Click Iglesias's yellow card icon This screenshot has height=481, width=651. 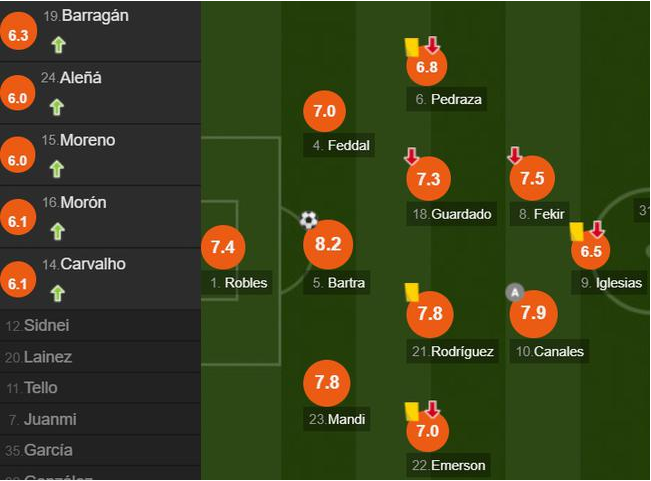576,232
